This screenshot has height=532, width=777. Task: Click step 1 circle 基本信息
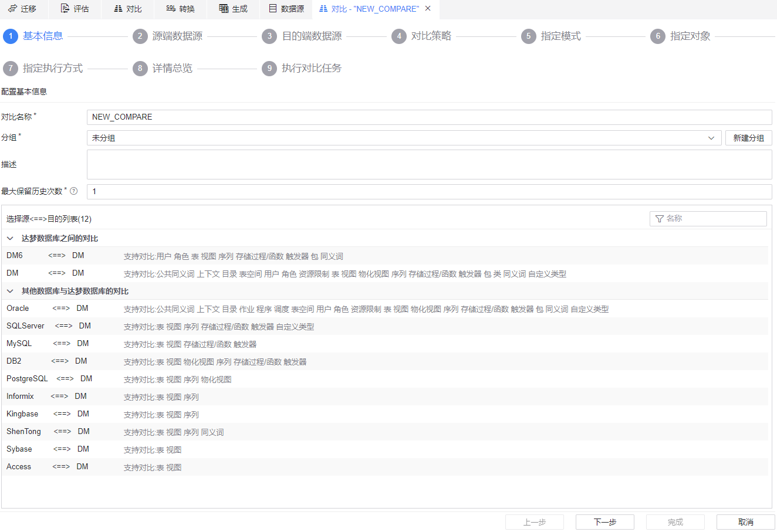click(11, 36)
